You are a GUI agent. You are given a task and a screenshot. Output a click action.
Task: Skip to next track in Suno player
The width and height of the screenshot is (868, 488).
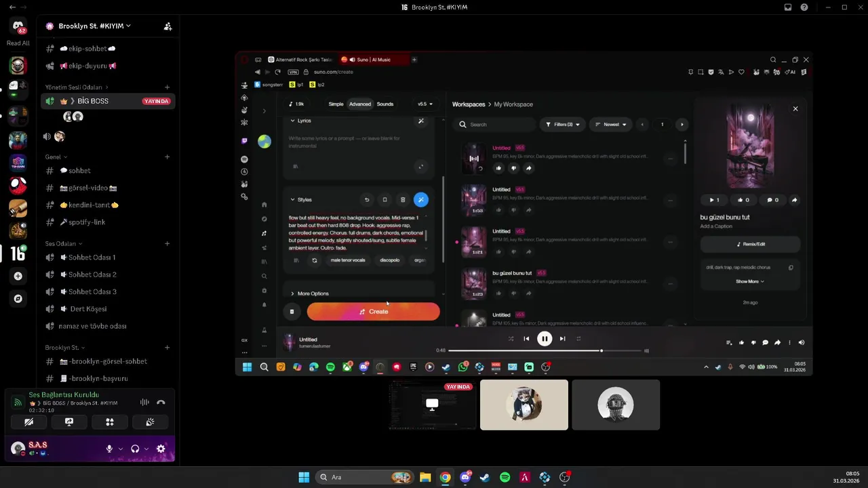coord(562,339)
